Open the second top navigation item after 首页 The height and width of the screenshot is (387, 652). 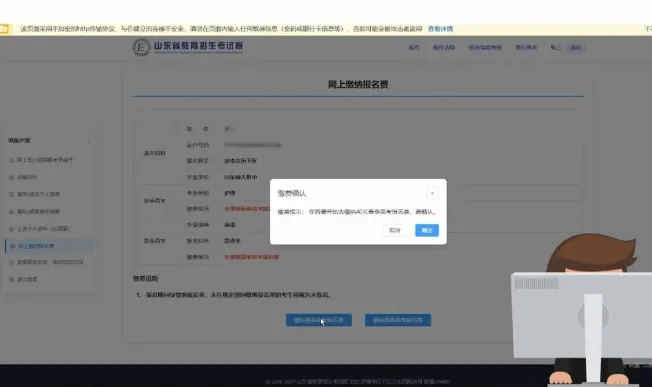point(444,47)
